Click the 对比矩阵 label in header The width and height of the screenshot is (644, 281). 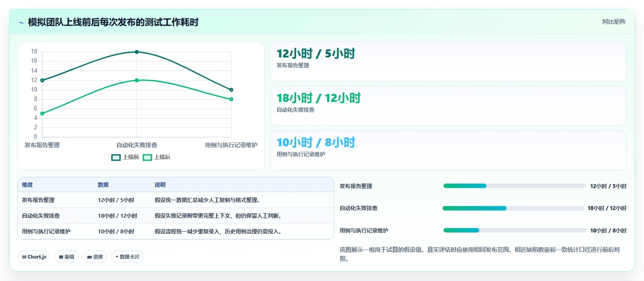613,22
